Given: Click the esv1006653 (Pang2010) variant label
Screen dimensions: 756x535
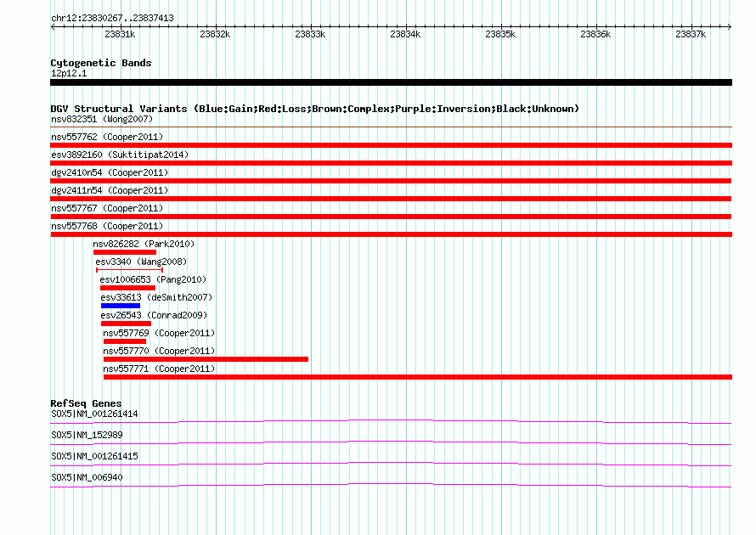Looking at the screenshot, I should point(153,279).
